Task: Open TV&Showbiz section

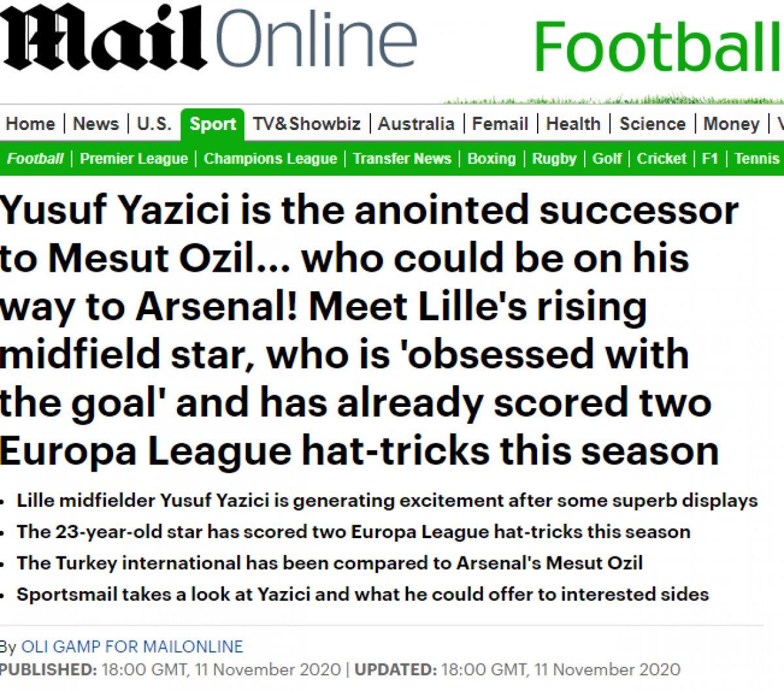Action: tap(306, 124)
